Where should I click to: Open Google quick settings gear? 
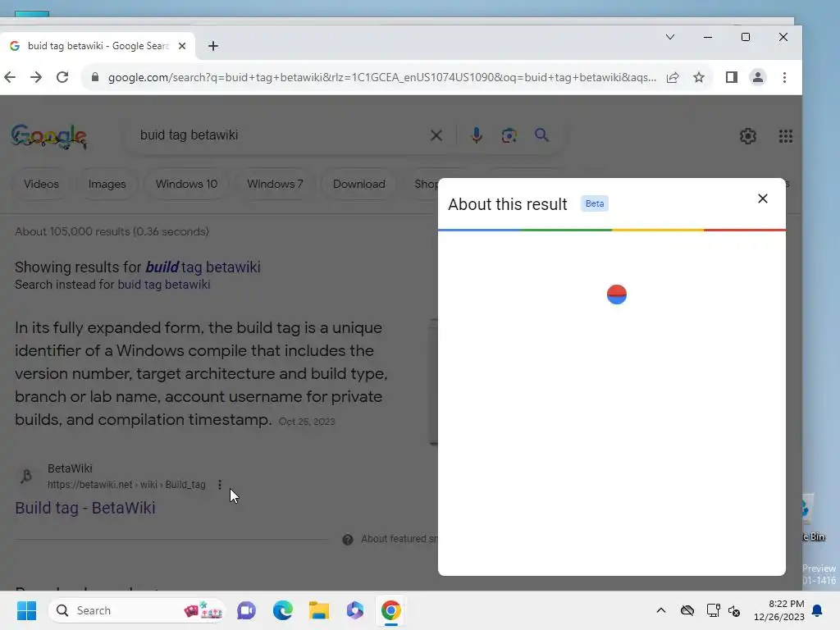(748, 136)
